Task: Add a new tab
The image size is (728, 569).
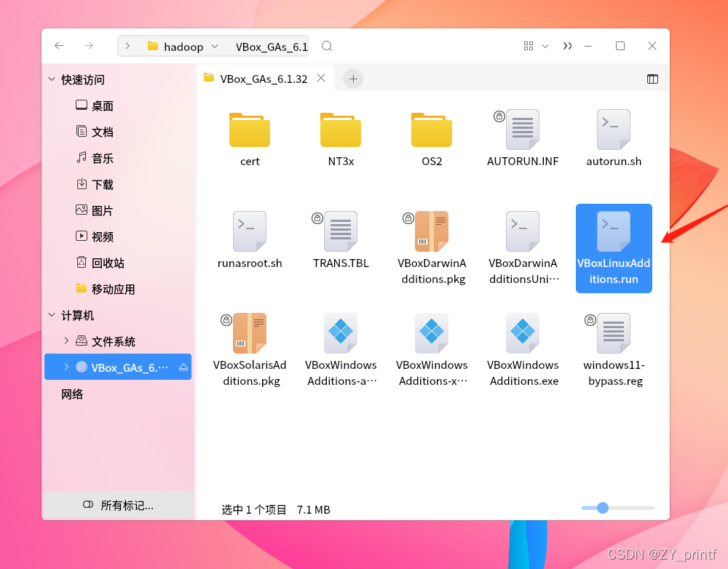Action: [x=353, y=79]
